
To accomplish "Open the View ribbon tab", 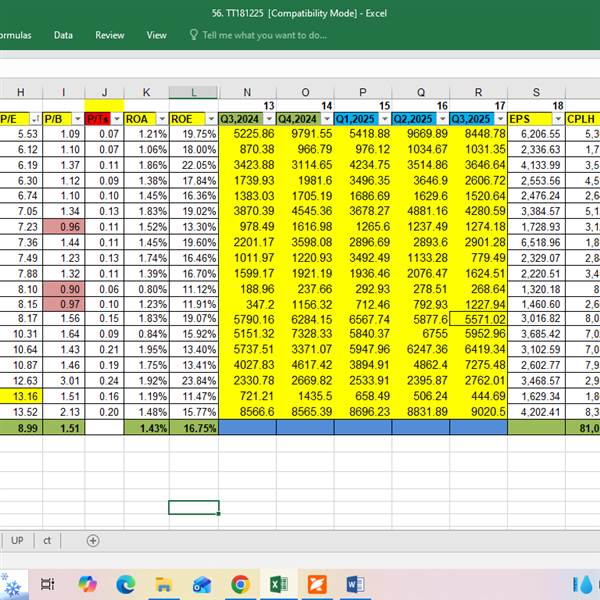I will tap(157, 35).
